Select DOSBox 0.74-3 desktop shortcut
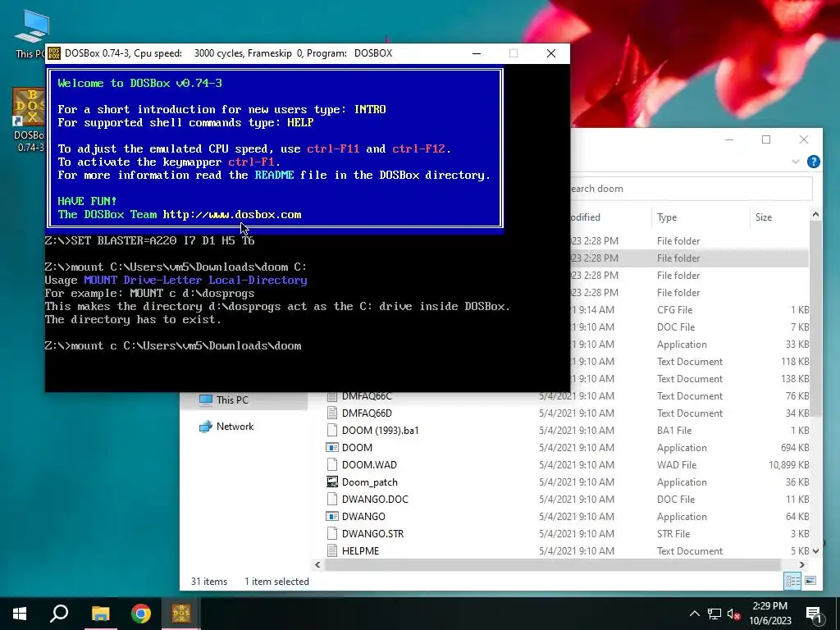Viewport: 840px width, 630px height. [29, 120]
